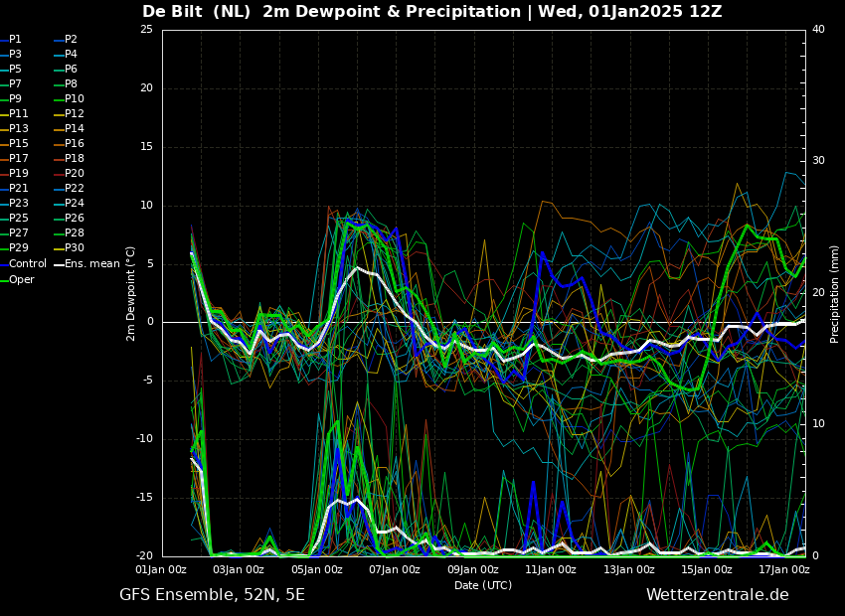Click the Wetterzentrale.de footer text
The width and height of the screenshot is (845, 616).
pos(717,595)
